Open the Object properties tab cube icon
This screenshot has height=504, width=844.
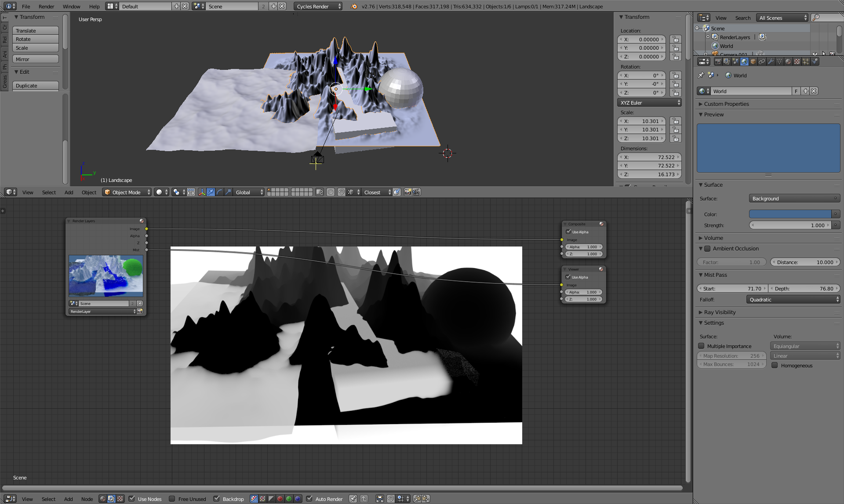[x=753, y=62]
